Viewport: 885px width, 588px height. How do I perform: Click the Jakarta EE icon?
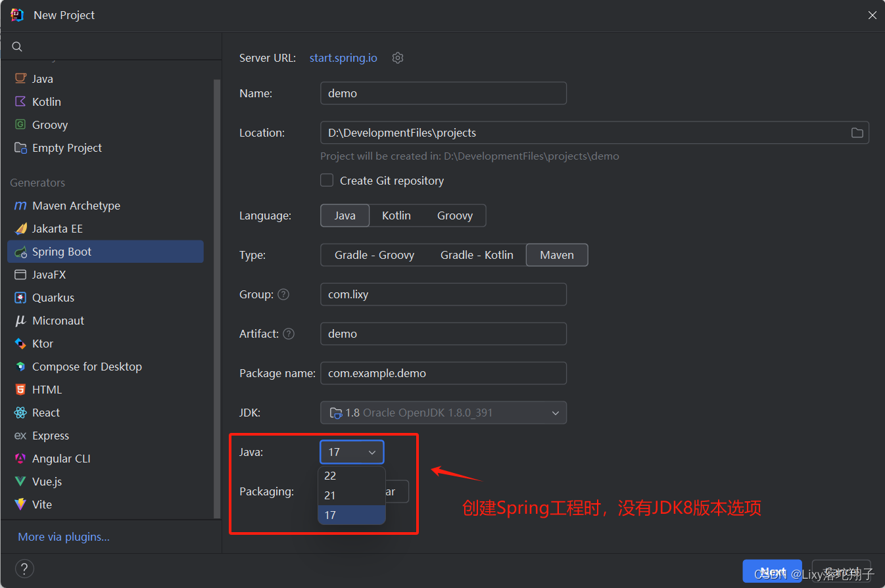[x=20, y=229]
